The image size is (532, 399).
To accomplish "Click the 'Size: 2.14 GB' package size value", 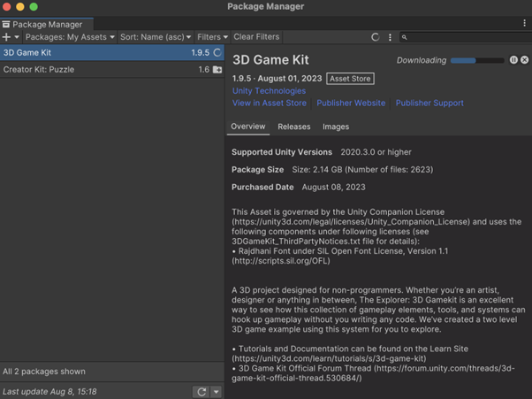I will (x=362, y=170).
